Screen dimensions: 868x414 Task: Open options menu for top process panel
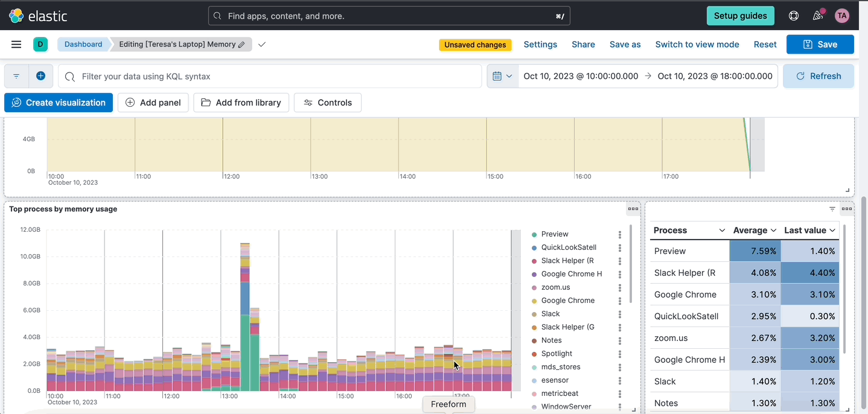pyautogui.click(x=633, y=209)
